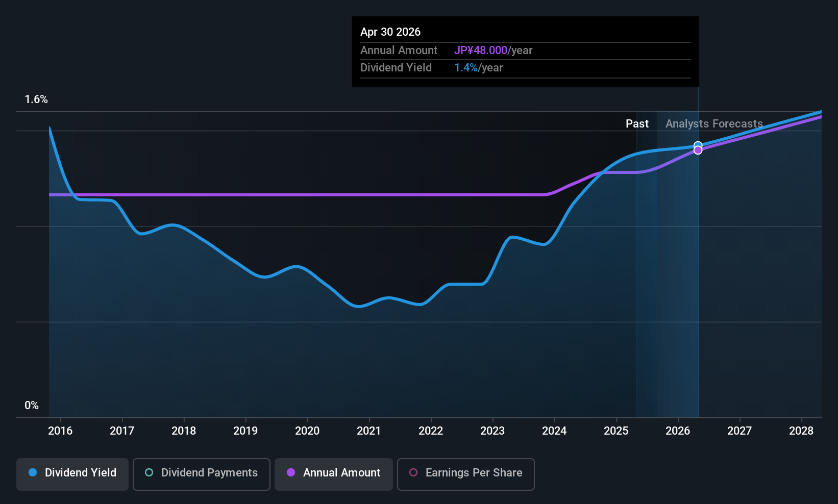The image size is (838, 504).
Task: Enable the Dividend Payments series
Action: (201, 474)
